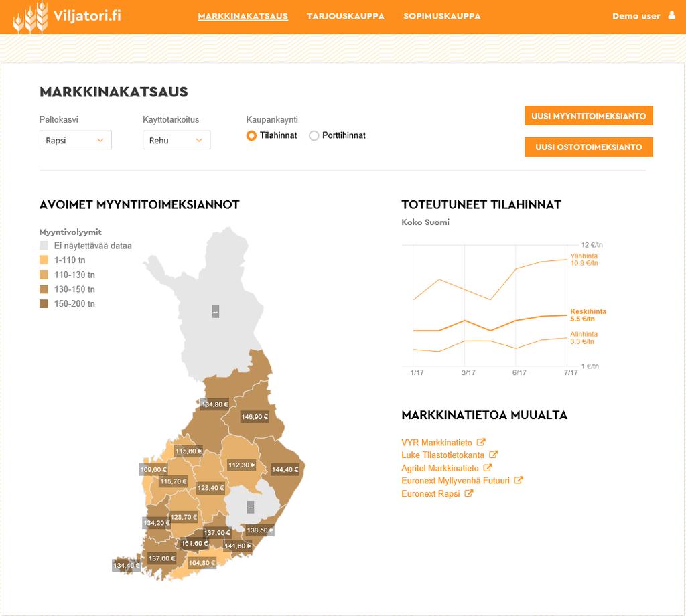Select the 137,90 € map region label
The height and width of the screenshot is (616, 686).
click(217, 532)
